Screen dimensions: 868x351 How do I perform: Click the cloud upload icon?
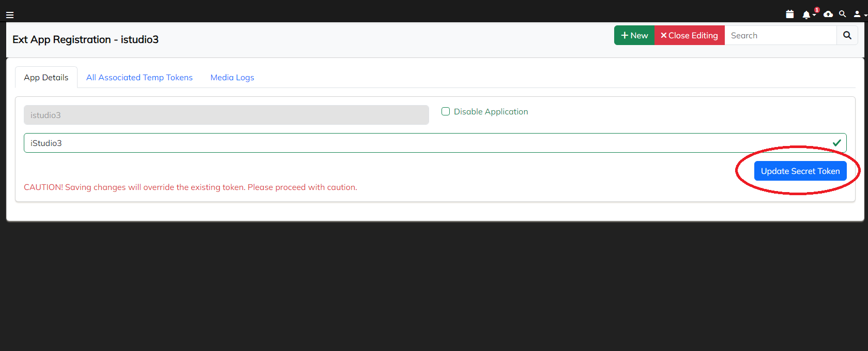[828, 14]
